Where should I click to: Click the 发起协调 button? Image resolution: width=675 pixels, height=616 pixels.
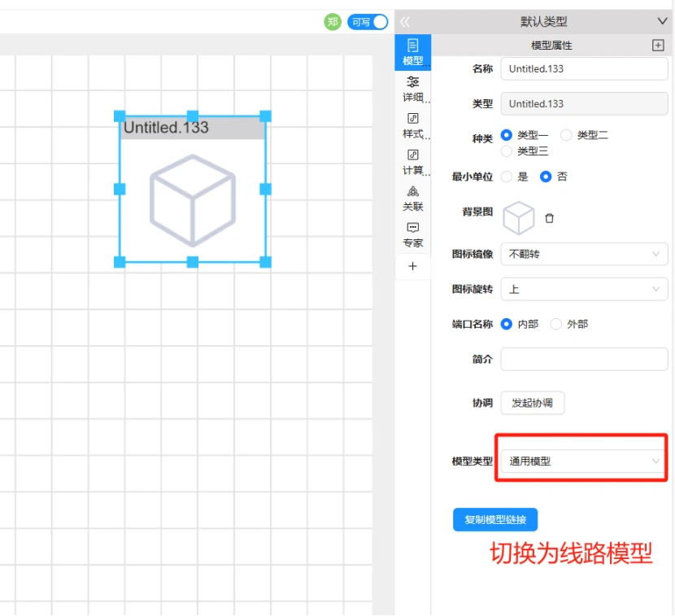click(533, 403)
